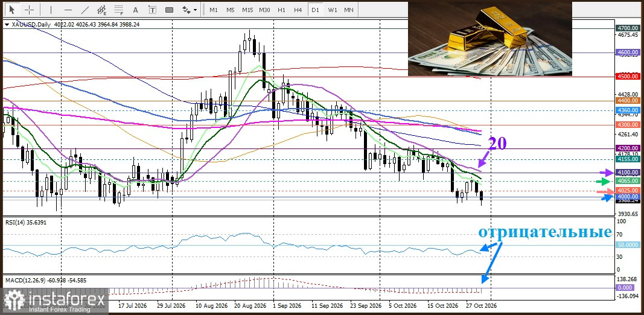The height and width of the screenshot is (315, 644).
Task: Click the RSI(14) 35.6391 indicator label
Action: [x=26, y=222]
